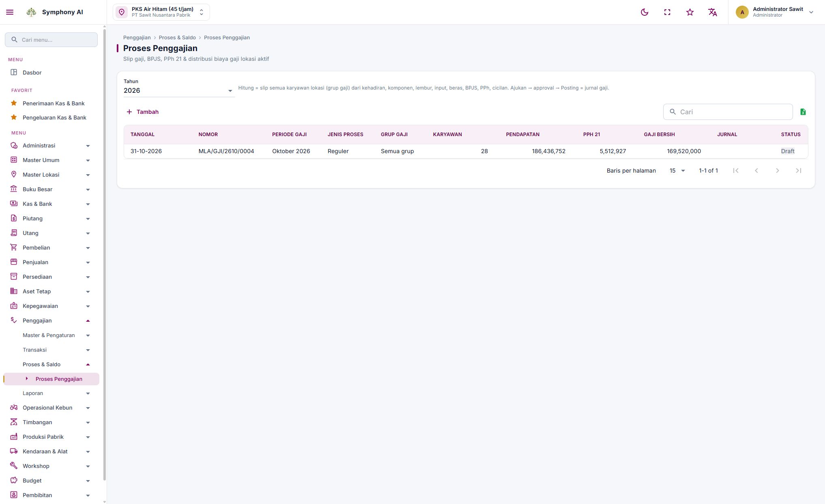Open Administrator Sawit user menu
The width and height of the screenshot is (825, 504).
pos(775,12)
